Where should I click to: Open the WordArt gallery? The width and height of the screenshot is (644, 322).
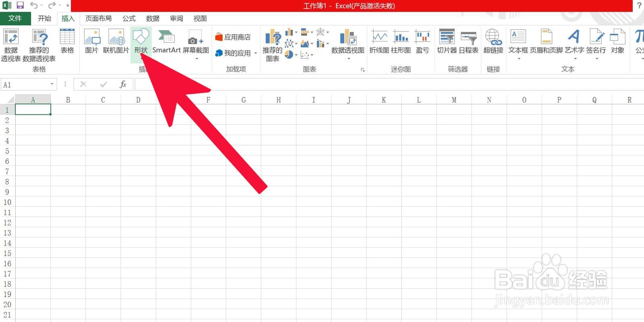(574, 44)
